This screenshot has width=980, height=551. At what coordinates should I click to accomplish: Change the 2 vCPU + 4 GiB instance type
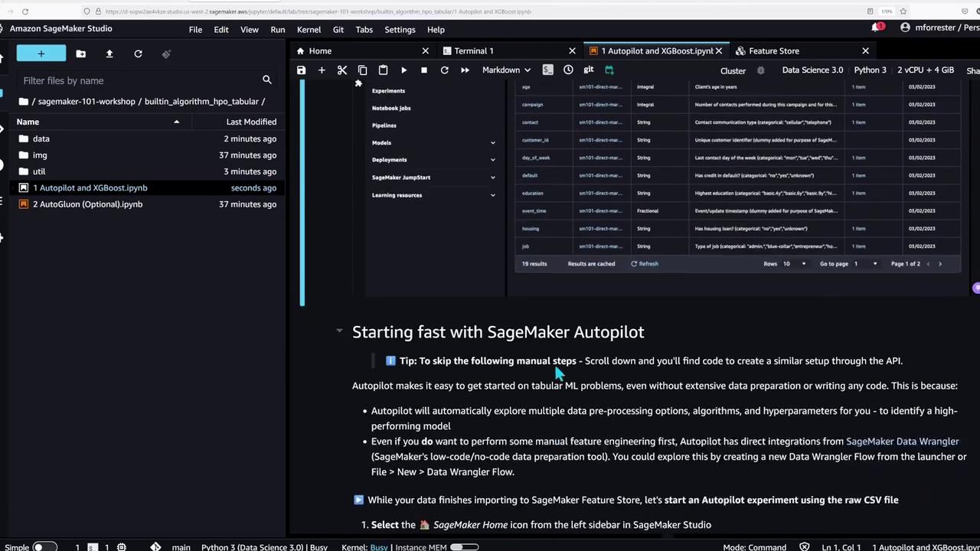(926, 70)
